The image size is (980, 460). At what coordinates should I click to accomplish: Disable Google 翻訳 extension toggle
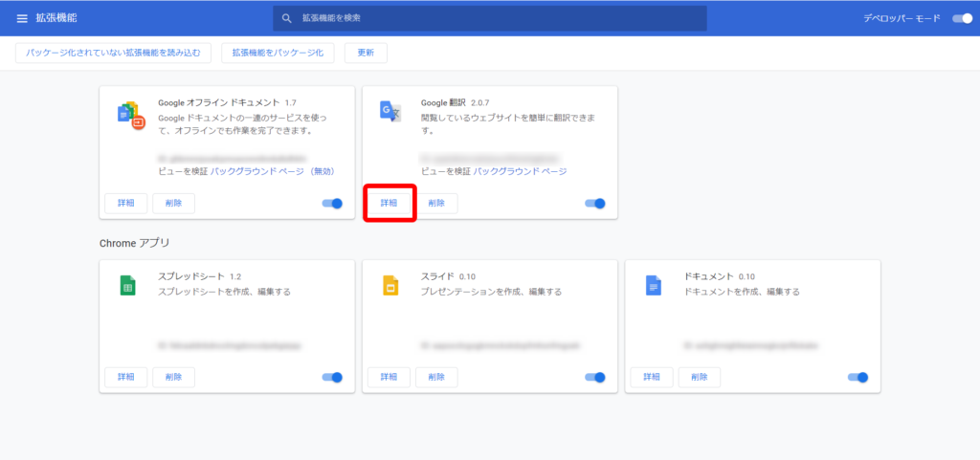pos(595,204)
